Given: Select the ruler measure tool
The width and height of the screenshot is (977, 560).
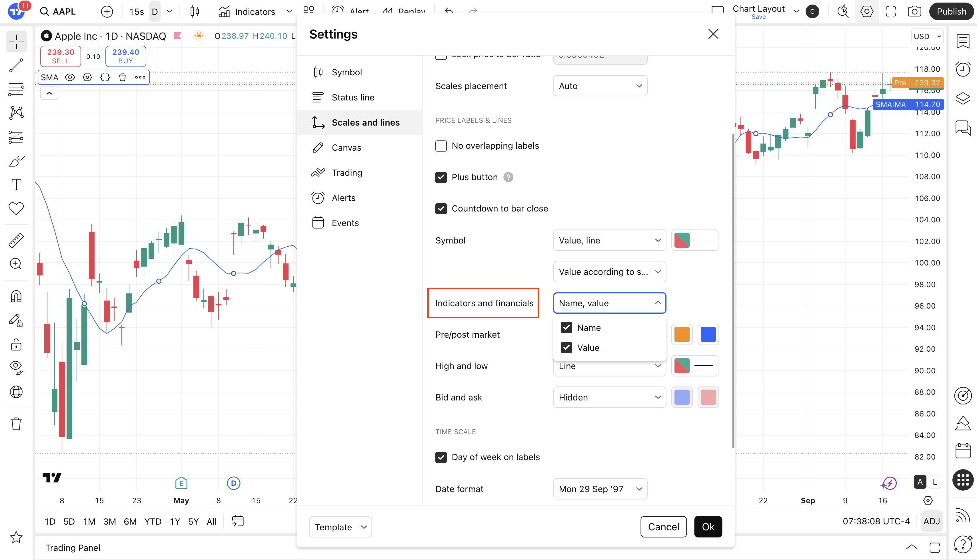Looking at the screenshot, I should pos(16,240).
